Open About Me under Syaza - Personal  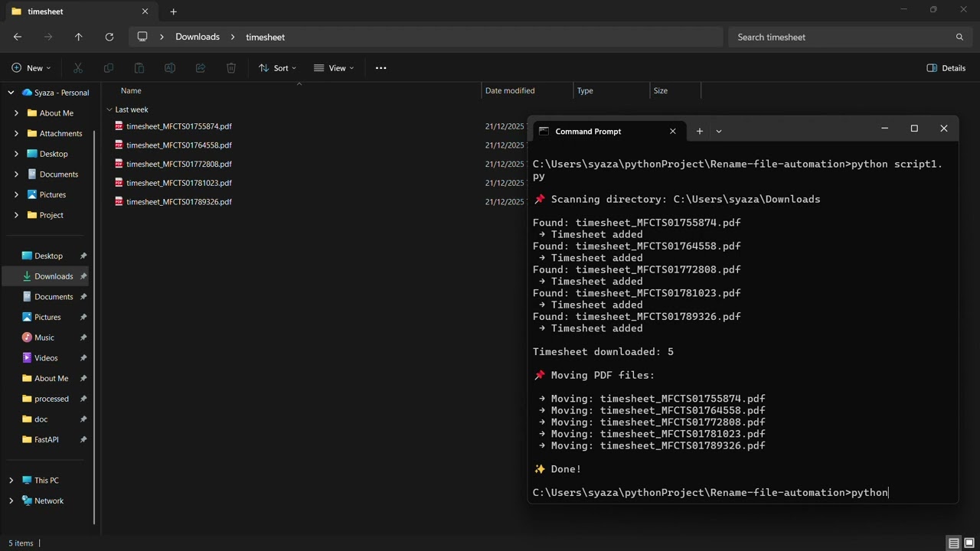pos(56,113)
